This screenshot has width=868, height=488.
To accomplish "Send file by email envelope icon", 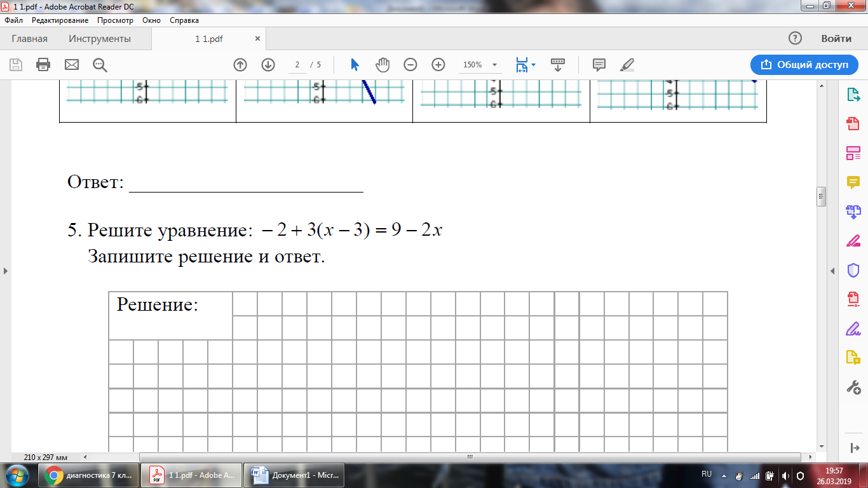I will (71, 64).
